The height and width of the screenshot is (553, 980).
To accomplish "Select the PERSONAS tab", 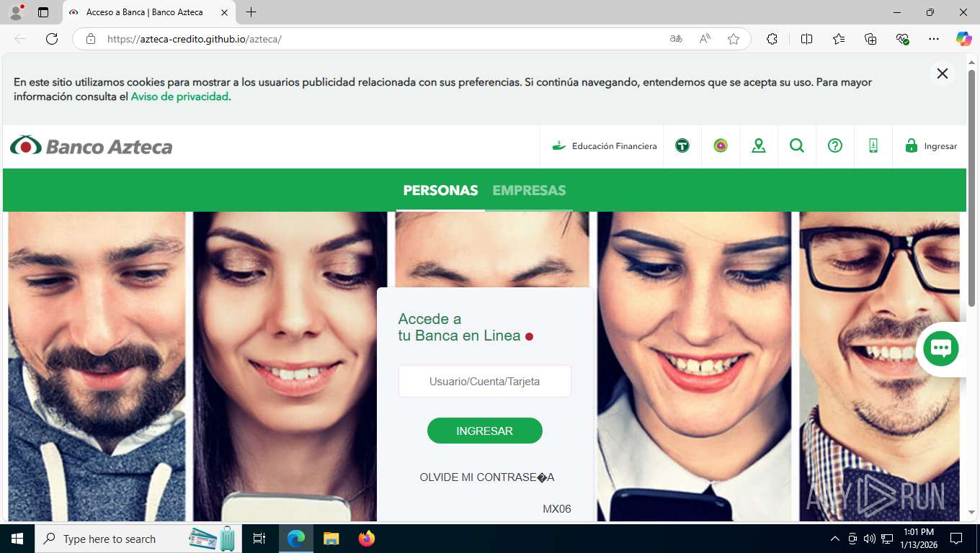I will 440,191.
